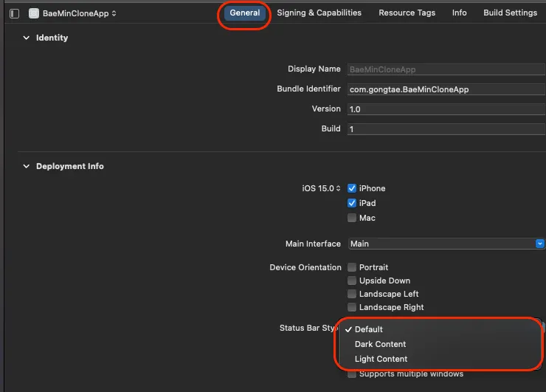Open the Build Settings tab
This screenshot has width=546, height=392.
pos(510,13)
